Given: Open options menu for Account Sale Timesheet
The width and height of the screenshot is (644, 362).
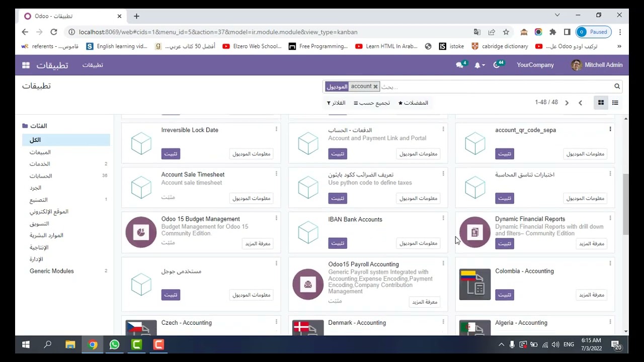Looking at the screenshot, I should 276,173.
